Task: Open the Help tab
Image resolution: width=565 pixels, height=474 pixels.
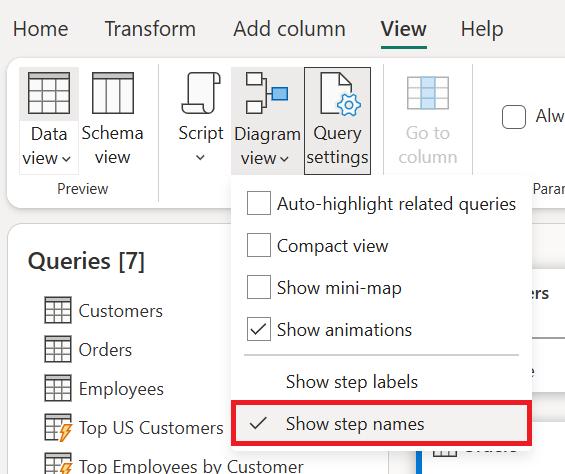Action: [x=482, y=29]
